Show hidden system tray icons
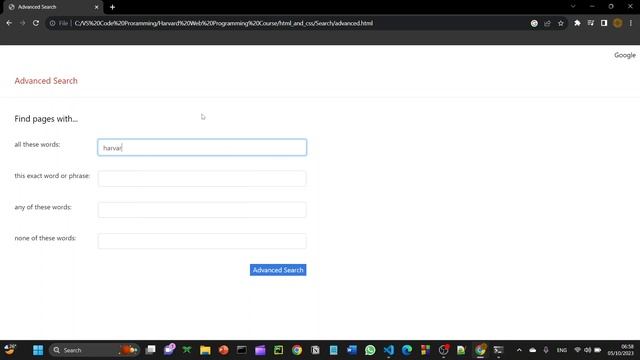The width and height of the screenshot is (640, 360). [x=519, y=350]
